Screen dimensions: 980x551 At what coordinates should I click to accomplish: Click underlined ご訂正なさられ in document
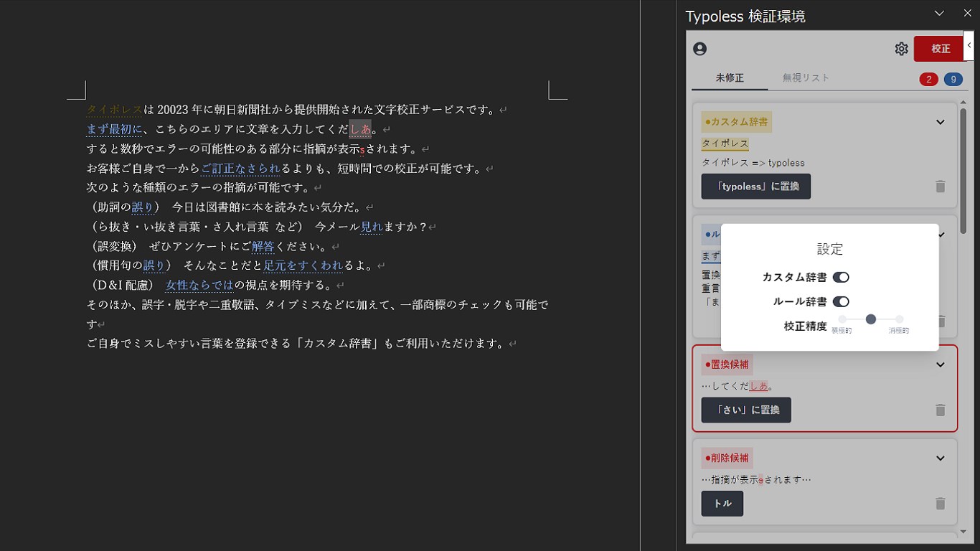click(x=240, y=169)
